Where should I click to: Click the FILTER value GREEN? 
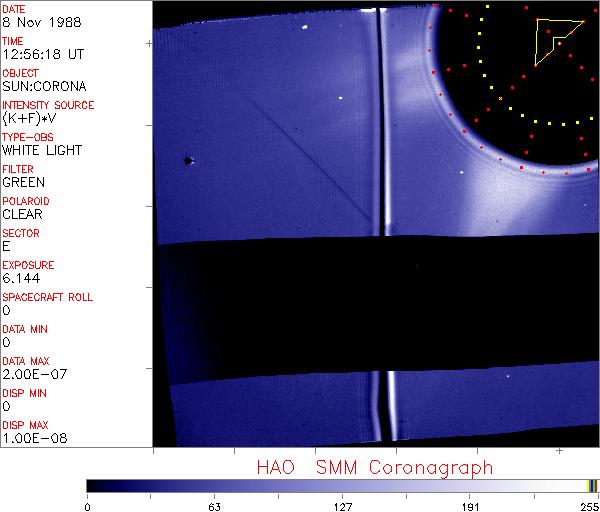pos(23,182)
